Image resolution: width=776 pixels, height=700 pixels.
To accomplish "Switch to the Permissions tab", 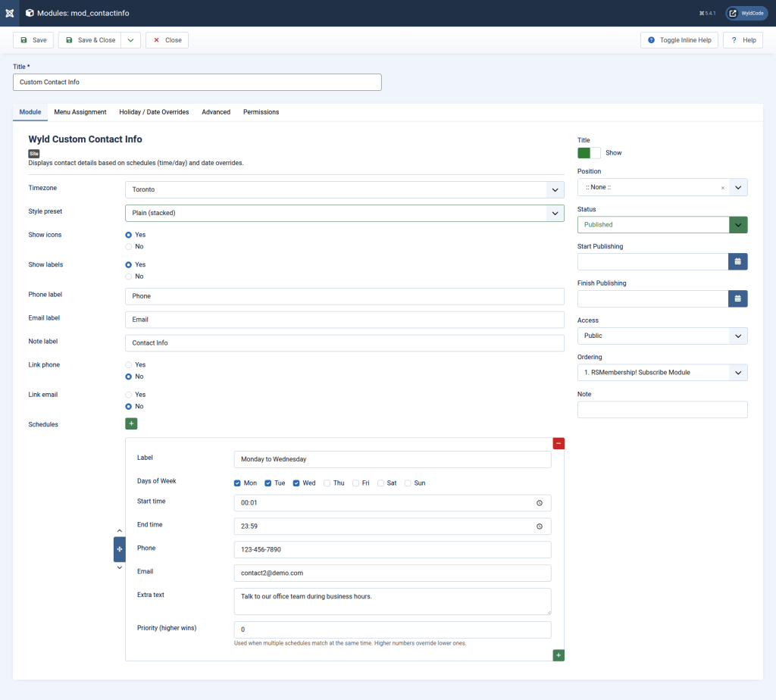I will pos(261,111).
